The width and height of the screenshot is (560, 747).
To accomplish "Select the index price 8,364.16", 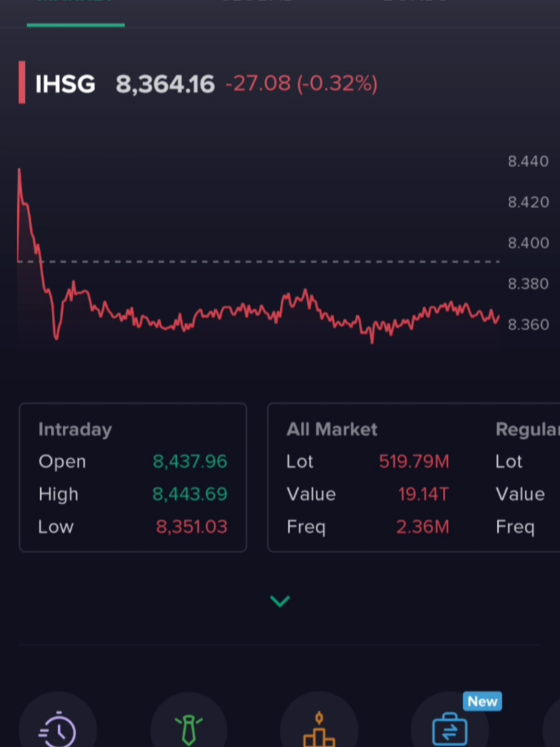I will click(x=165, y=83).
